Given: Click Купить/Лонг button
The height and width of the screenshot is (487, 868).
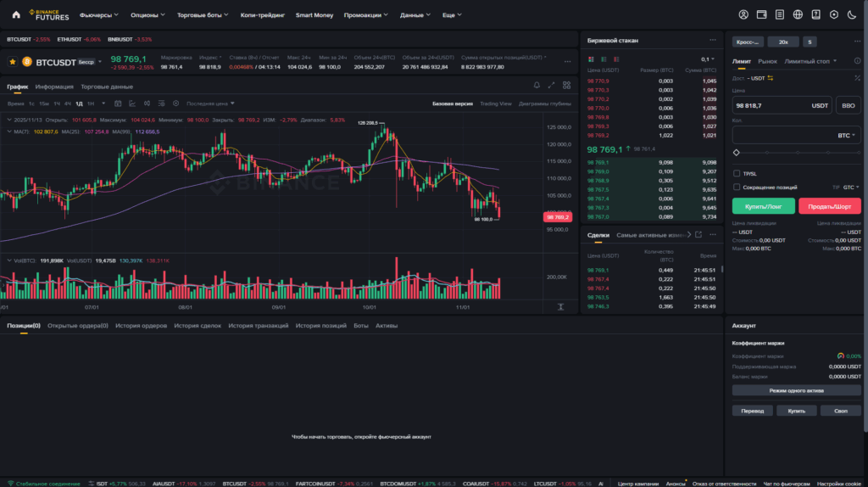Looking at the screenshot, I should [x=764, y=206].
